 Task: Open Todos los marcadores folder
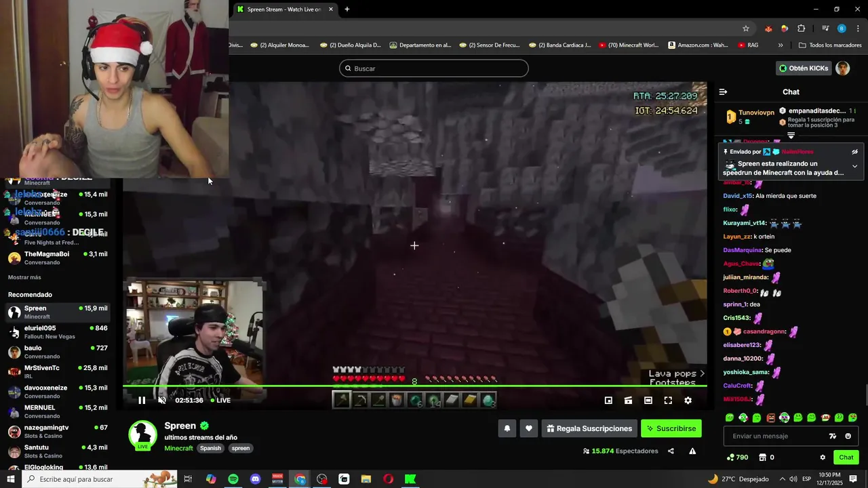click(x=829, y=45)
